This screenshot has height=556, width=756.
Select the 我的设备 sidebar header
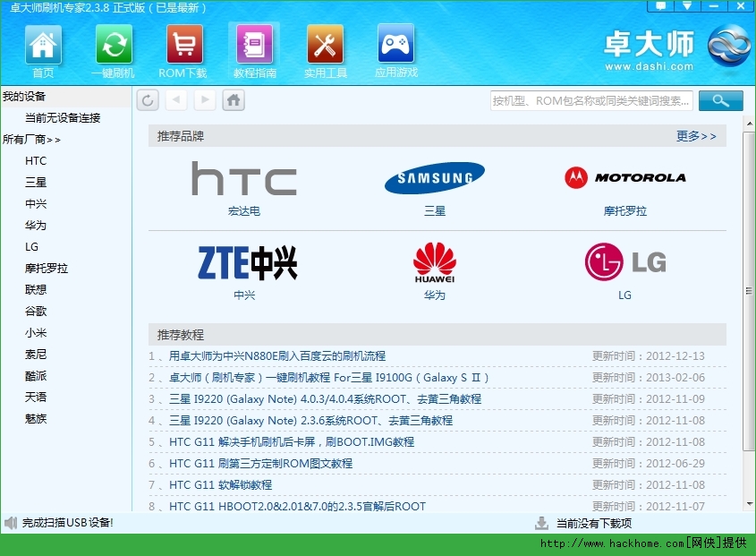[x=24, y=96]
